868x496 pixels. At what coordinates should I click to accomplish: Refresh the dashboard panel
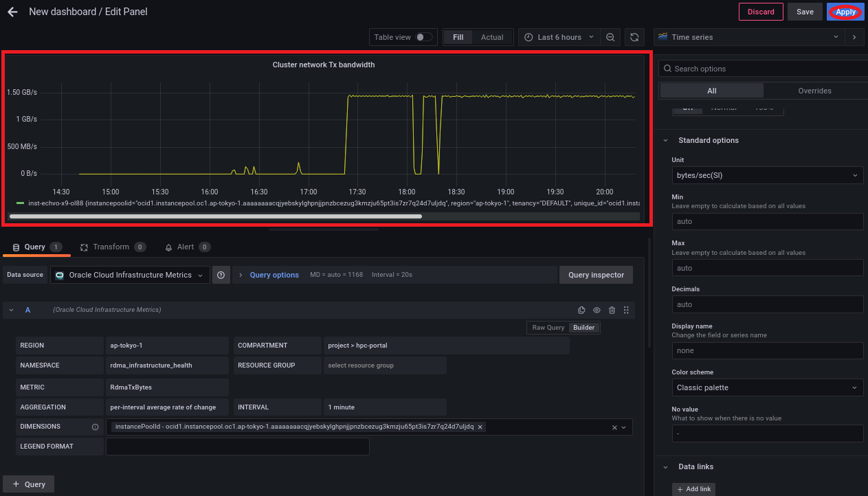635,37
